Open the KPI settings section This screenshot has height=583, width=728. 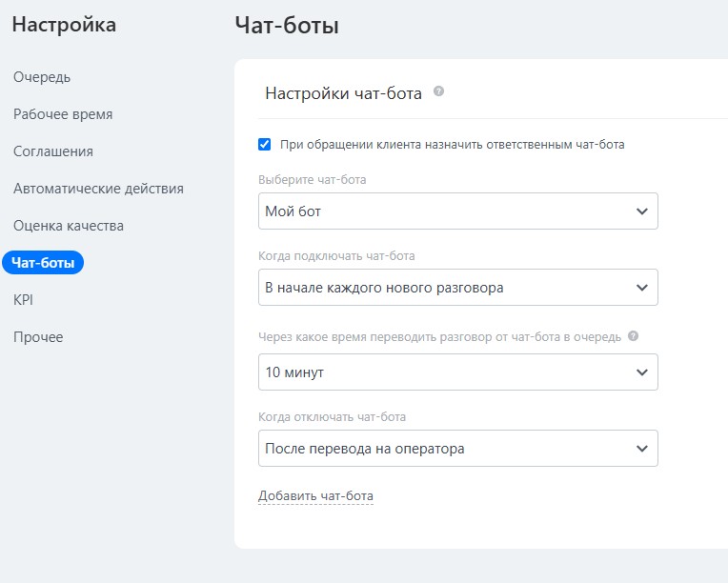(23, 300)
